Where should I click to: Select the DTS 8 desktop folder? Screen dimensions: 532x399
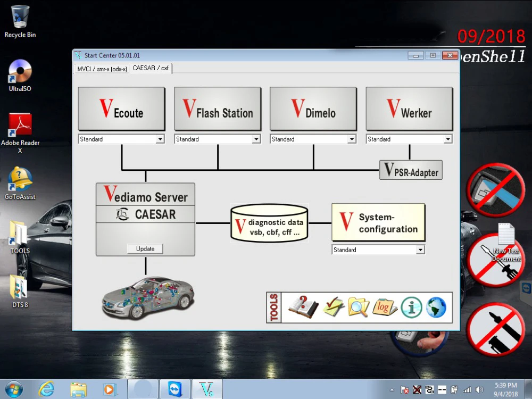(x=20, y=291)
